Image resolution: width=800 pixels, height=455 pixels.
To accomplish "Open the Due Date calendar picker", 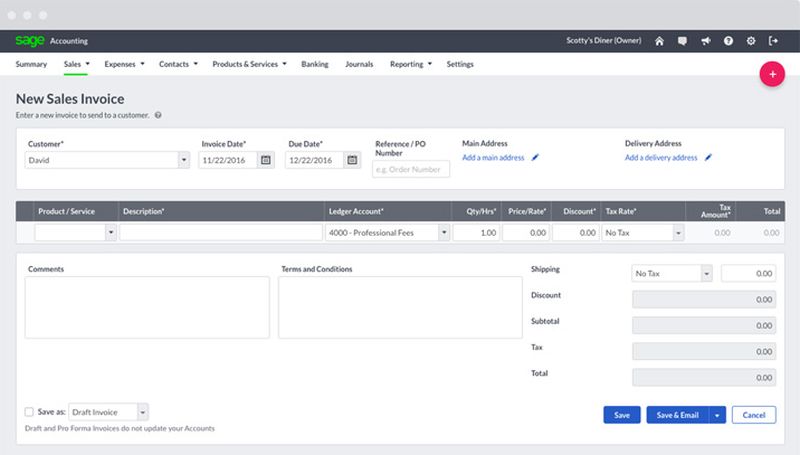I will [x=352, y=160].
